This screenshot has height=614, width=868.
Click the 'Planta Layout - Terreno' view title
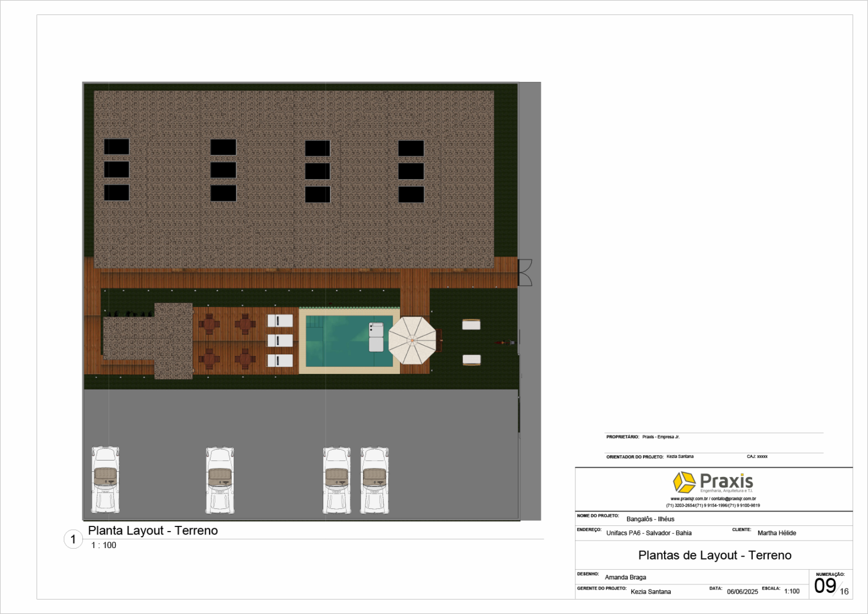(153, 530)
